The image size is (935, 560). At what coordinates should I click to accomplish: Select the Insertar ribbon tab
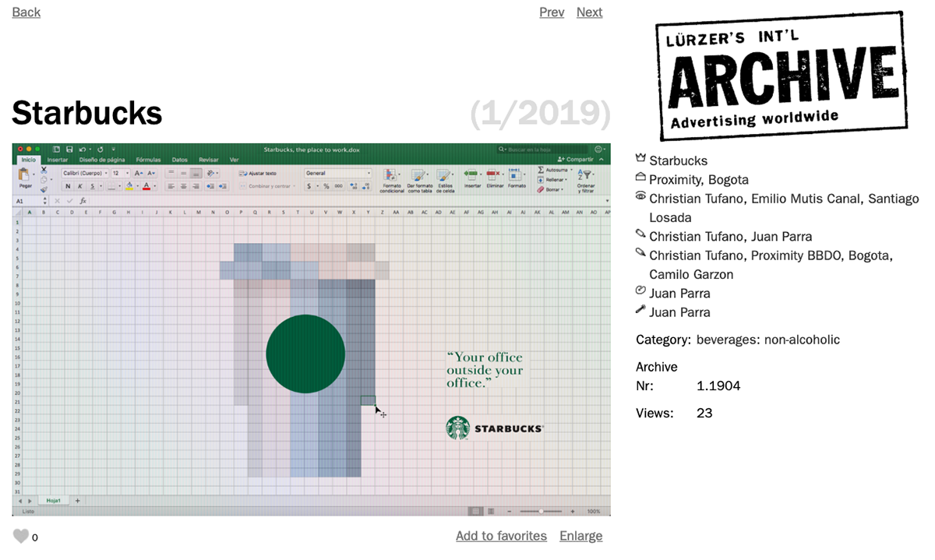click(x=58, y=160)
